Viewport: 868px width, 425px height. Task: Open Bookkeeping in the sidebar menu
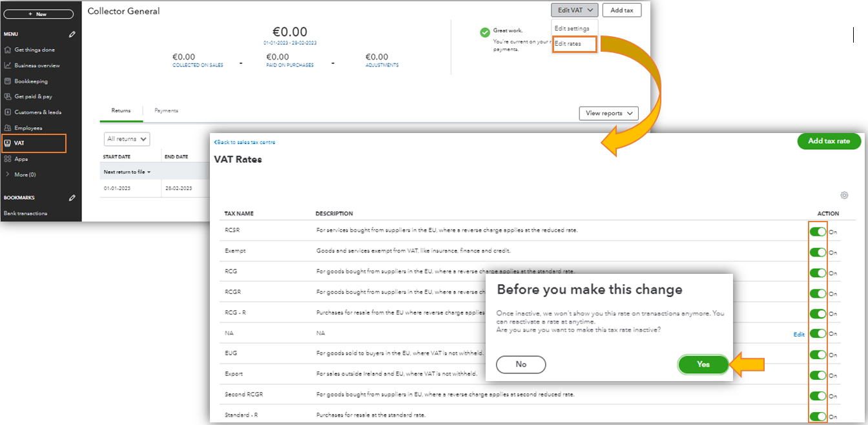[x=31, y=81]
